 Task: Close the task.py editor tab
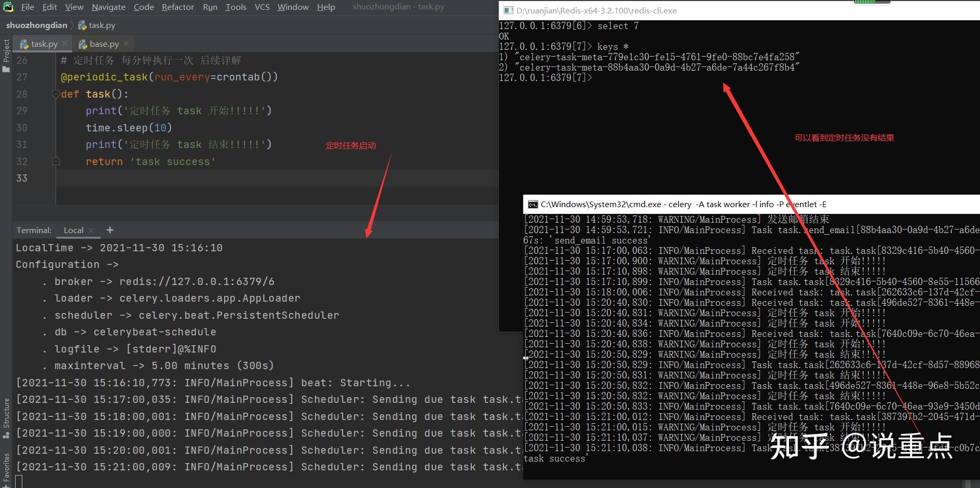(x=65, y=44)
